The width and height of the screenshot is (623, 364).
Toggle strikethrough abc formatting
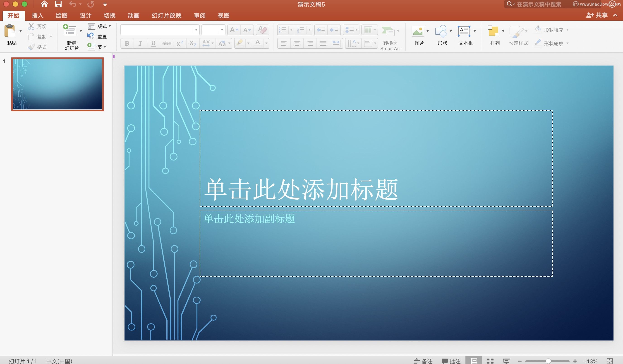tap(166, 43)
